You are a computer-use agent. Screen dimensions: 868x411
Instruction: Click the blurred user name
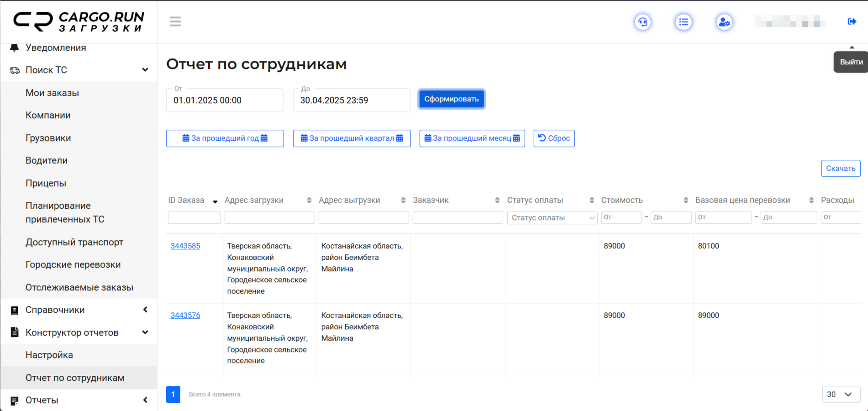pyautogui.click(x=790, y=21)
